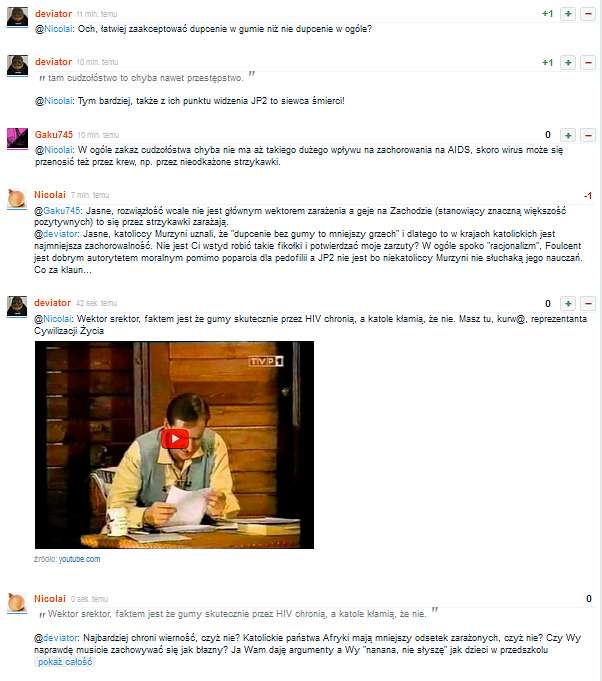Click Nicolai's onion avatar in last comment
The height and width of the screenshot is (681, 602).
(x=17, y=602)
